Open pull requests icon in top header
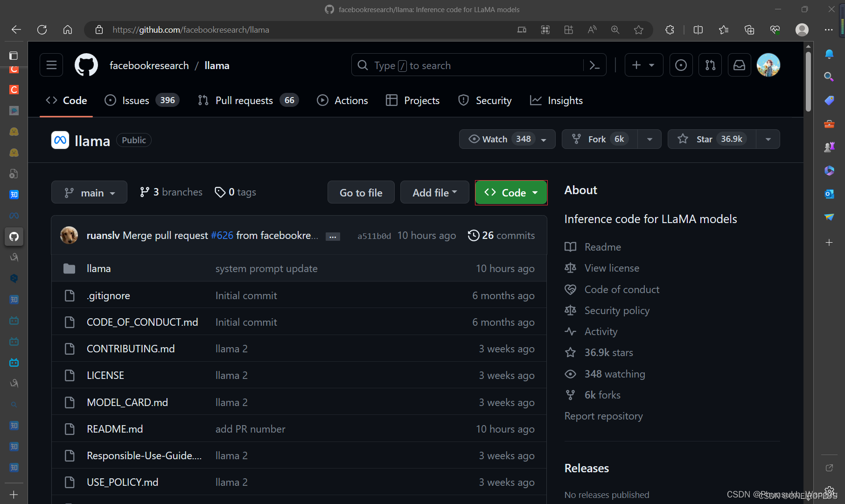 (710, 65)
